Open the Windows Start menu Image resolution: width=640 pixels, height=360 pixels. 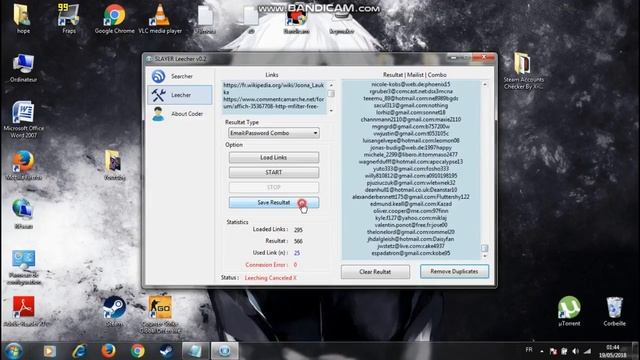coord(13,351)
